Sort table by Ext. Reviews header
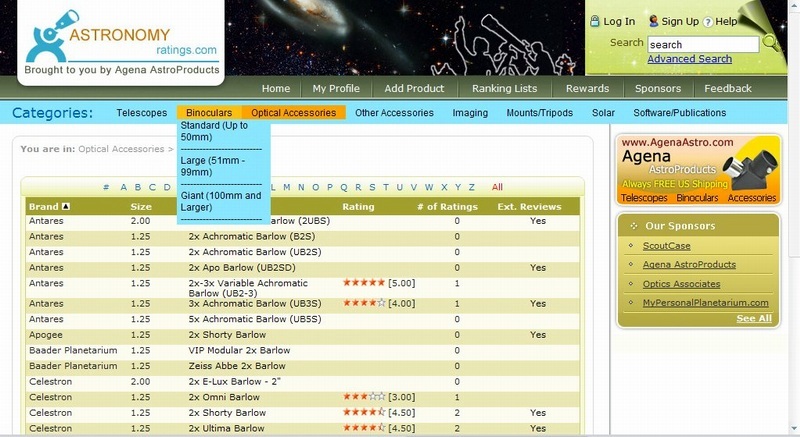This screenshot has height=437, width=800. tap(529, 207)
